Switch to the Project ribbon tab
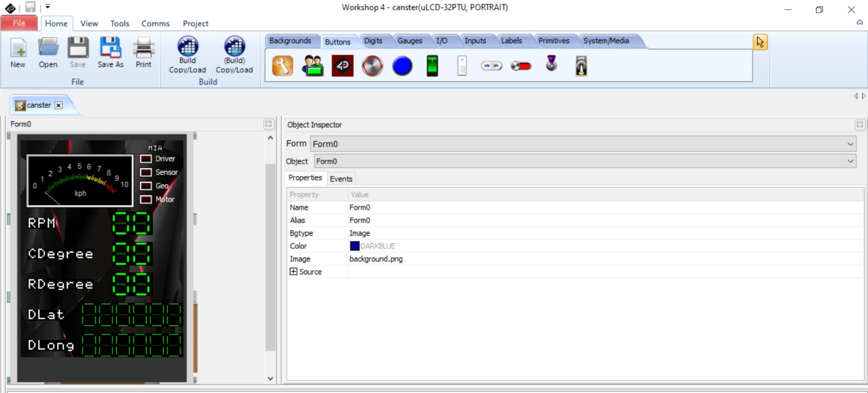 195,23
